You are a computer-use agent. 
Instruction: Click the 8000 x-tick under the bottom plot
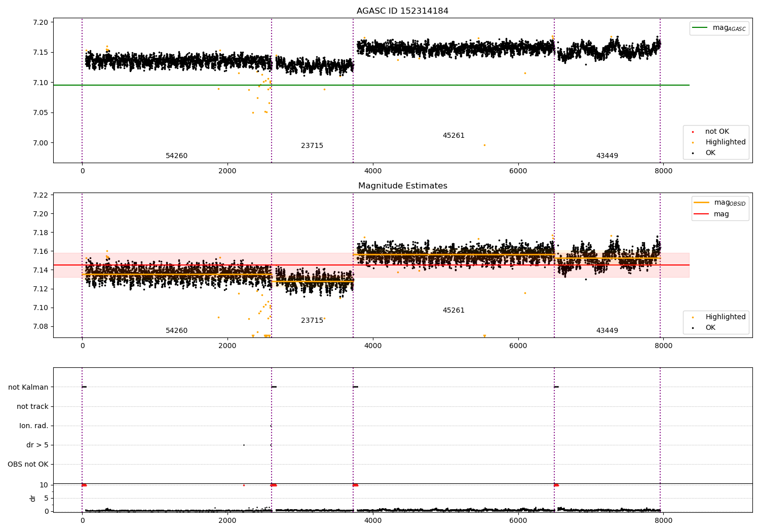[664, 521]
